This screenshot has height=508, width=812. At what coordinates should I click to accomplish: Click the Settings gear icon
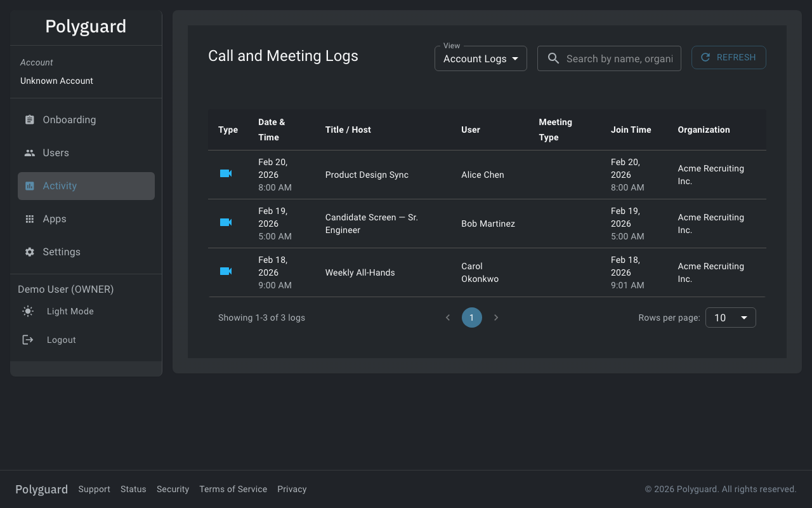29,251
